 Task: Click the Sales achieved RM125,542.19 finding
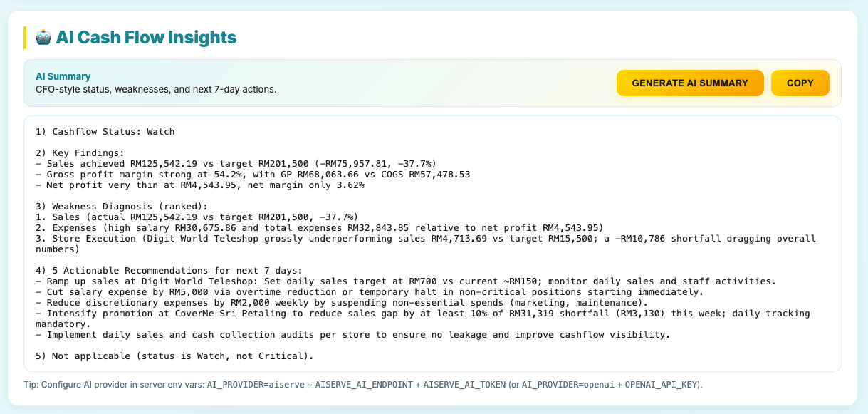236,164
